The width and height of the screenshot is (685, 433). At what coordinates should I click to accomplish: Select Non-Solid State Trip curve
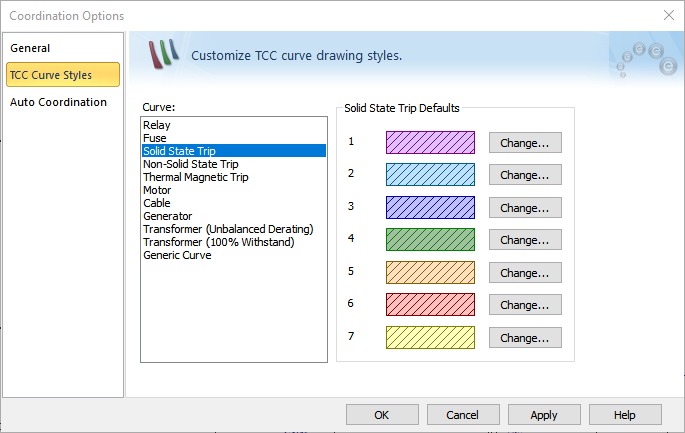pos(191,164)
